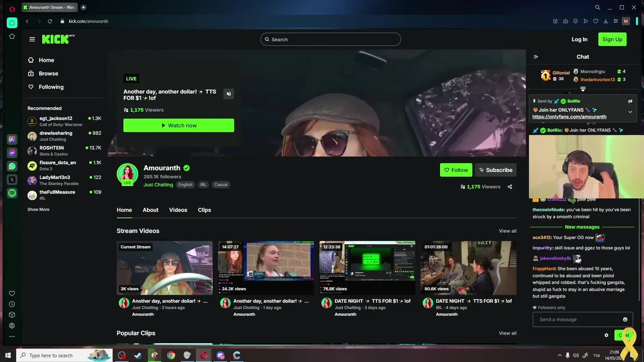Click the tab search magnifier in title bar
The width and height of the screenshot is (644, 362).
(598, 8)
